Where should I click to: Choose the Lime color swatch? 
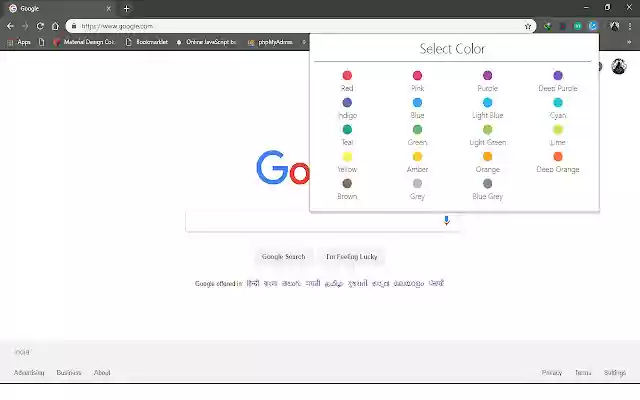pyautogui.click(x=558, y=129)
